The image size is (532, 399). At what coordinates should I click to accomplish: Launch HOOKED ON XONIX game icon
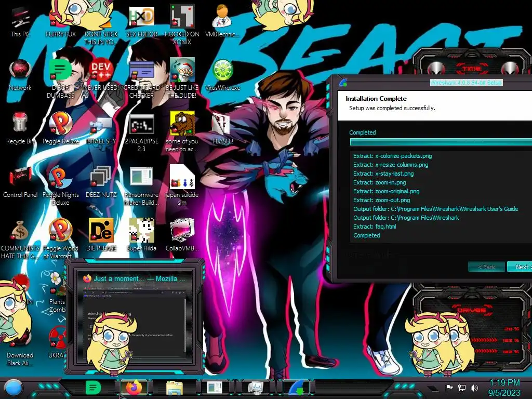pyautogui.click(x=182, y=25)
